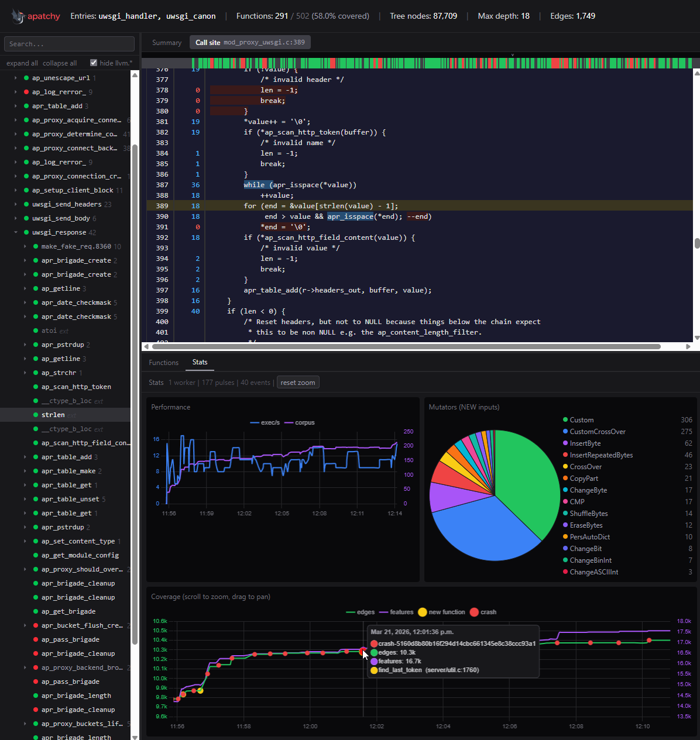Click the green status dot beside uwsgi_response

point(26,232)
